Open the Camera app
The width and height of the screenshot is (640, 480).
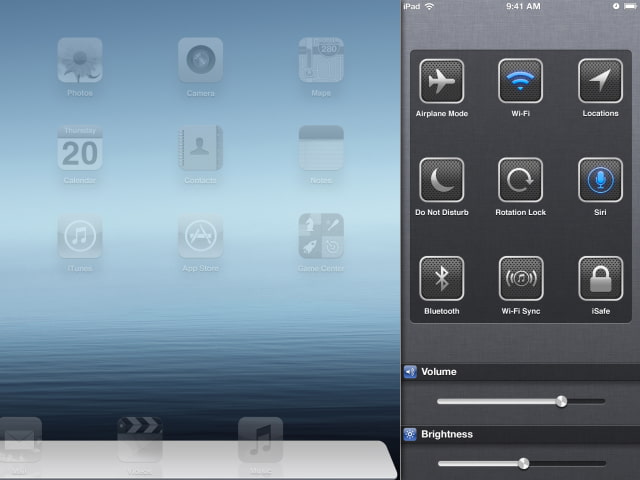click(x=200, y=60)
